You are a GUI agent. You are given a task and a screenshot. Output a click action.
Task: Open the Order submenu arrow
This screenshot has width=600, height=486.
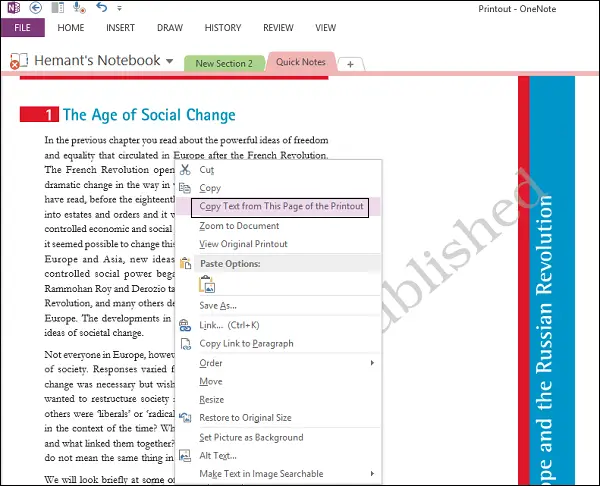[x=372, y=363]
